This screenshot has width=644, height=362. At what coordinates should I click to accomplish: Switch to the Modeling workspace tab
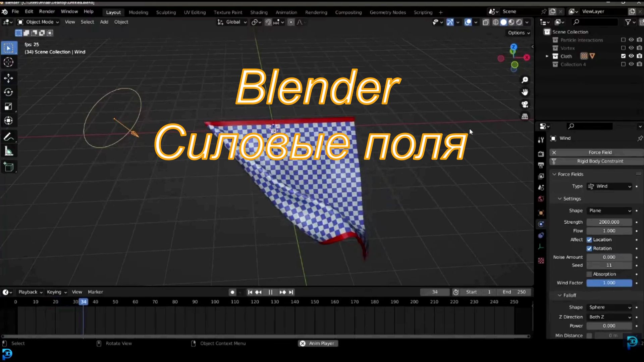(x=139, y=12)
